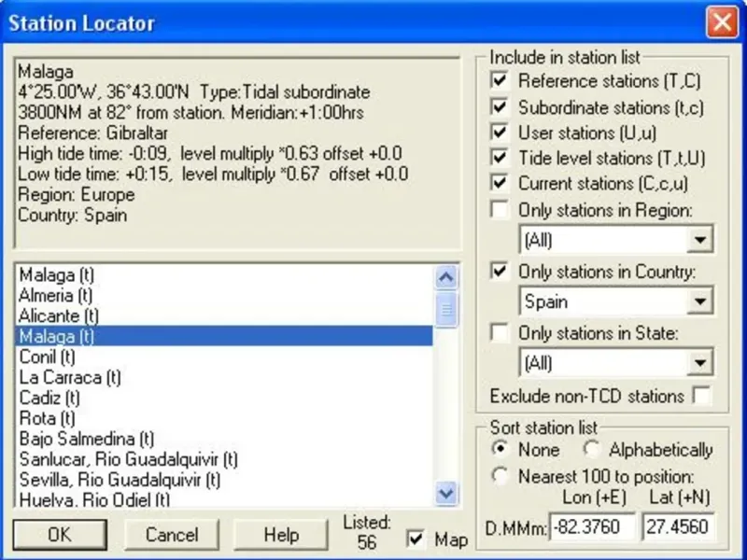Click the Lat (+N) field showing 27.4560
The width and height of the screenshot is (747, 560).
click(x=679, y=527)
